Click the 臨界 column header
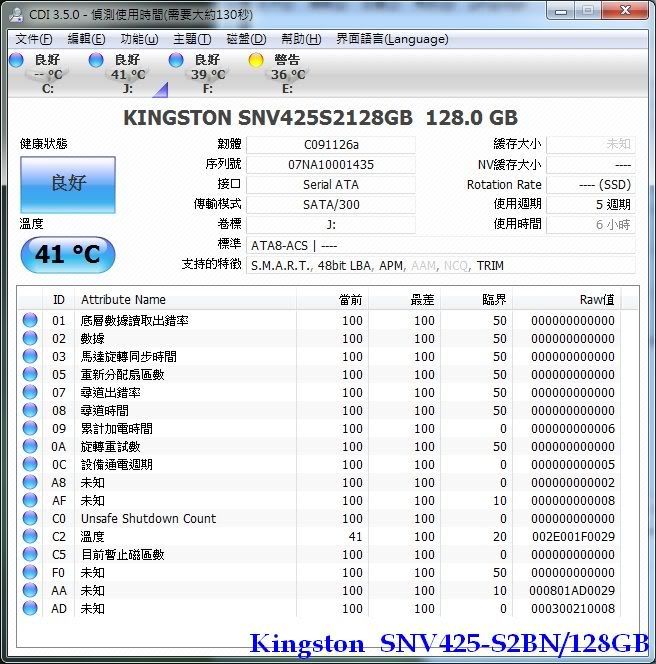This screenshot has height=664, width=656. tap(476, 299)
